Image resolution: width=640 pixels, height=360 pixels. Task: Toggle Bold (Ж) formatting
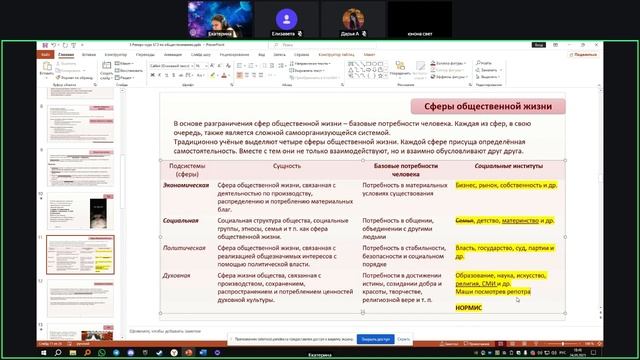click(152, 75)
